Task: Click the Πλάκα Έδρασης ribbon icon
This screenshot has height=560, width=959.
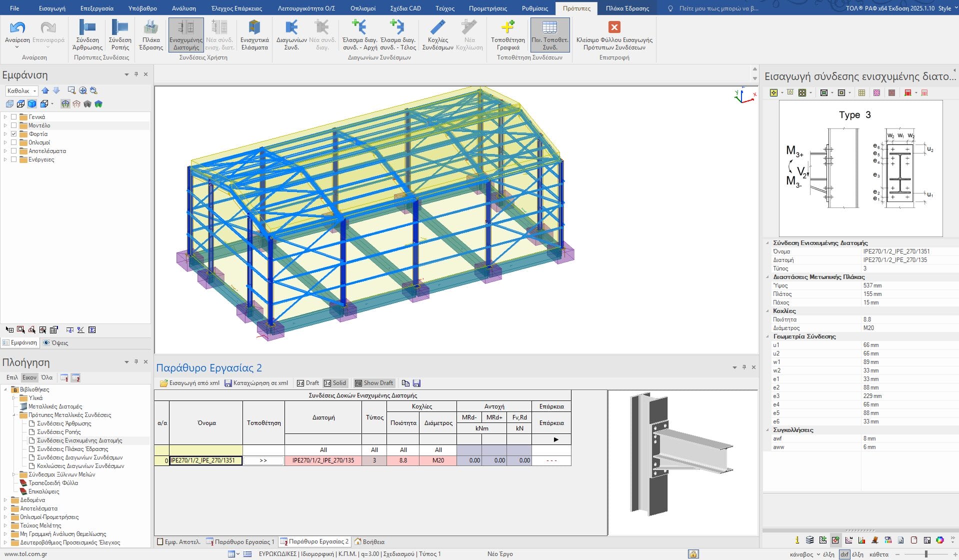Action: [x=150, y=35]
